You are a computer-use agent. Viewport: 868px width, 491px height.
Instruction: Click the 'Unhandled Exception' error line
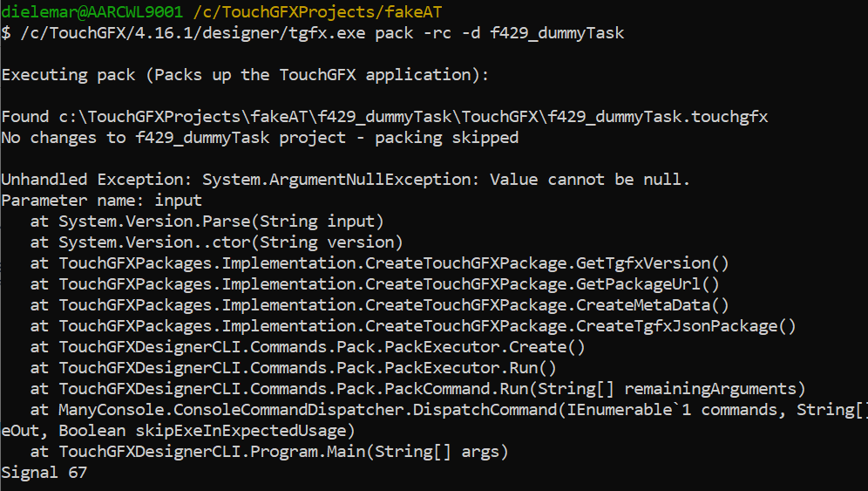click(345, 180)
